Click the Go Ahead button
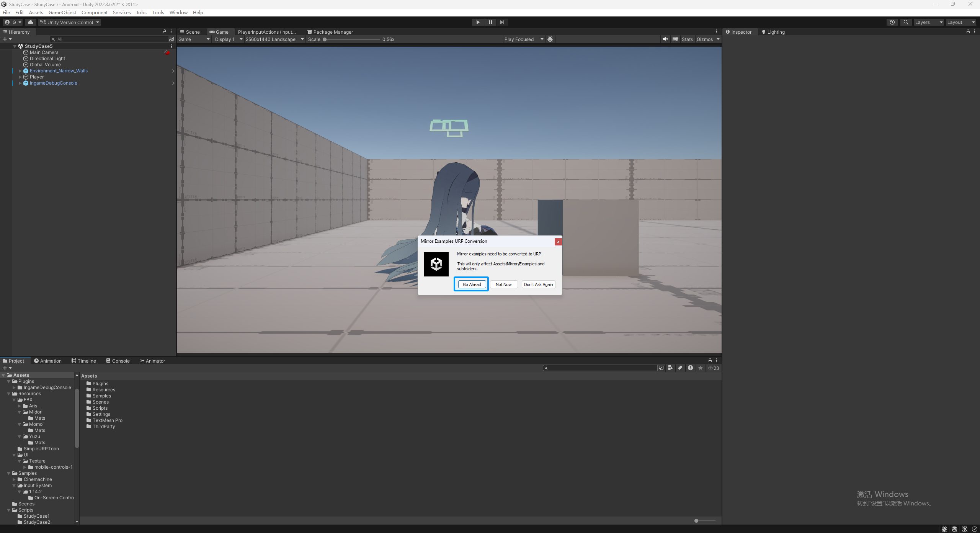Image resolution: width=980 pixels, height=533 pixels. (472, 284)
